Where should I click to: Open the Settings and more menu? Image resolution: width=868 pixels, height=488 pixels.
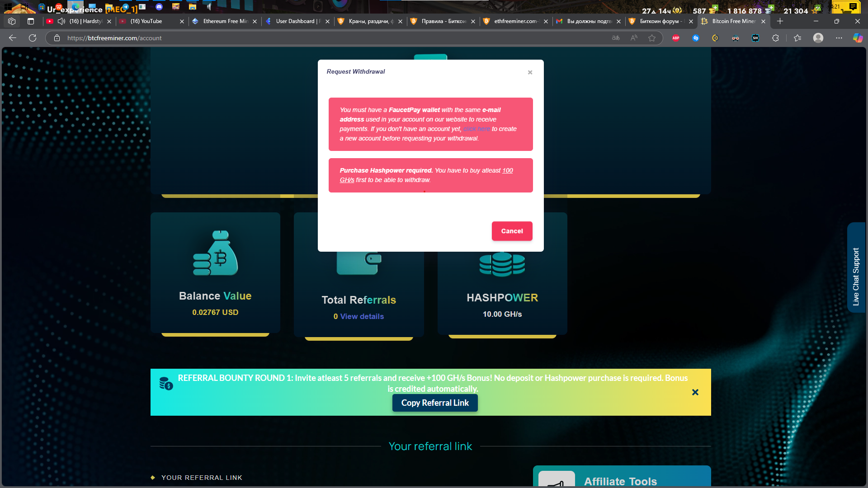(x=839, y=38)
